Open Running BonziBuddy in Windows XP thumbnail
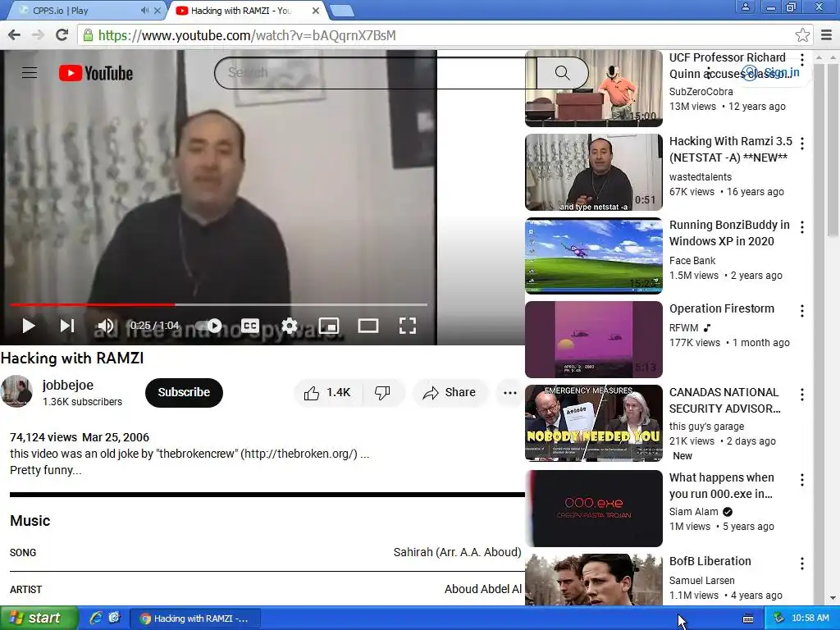 594,256
